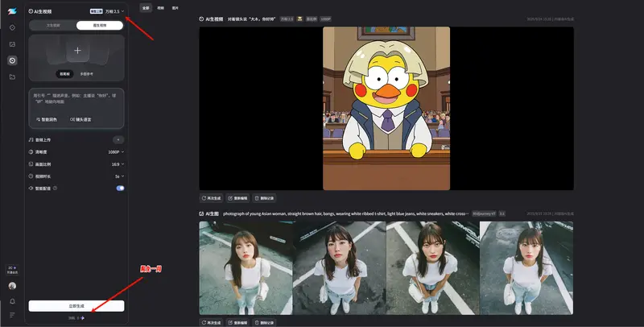Click the 智能润色 smart polish button
Viewport: 644px width, 327px height.
point(47,119)
